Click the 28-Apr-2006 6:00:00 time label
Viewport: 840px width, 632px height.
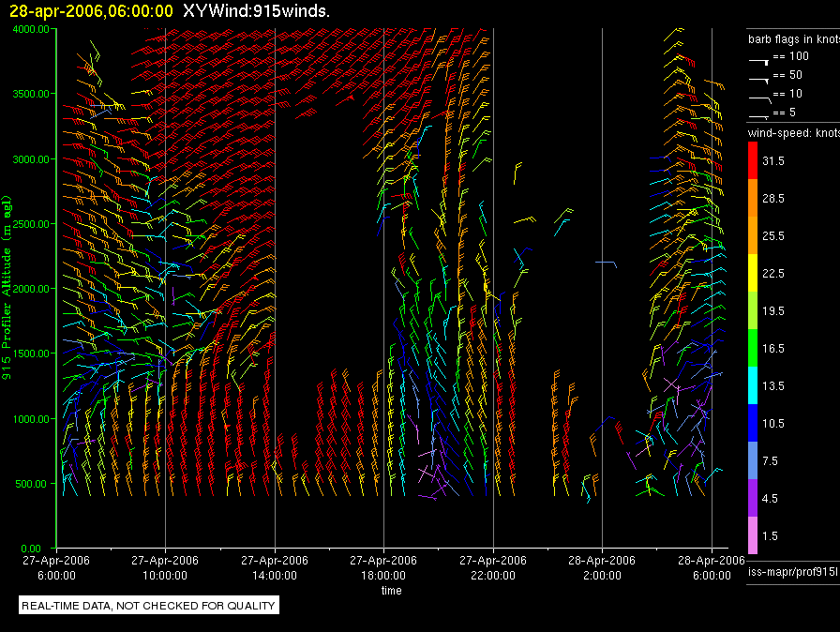point(712,567)
